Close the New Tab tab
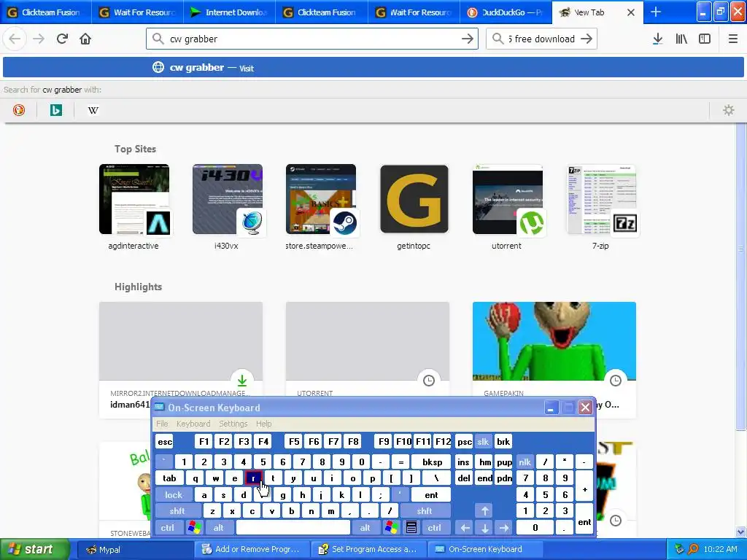 tap(631, 12)
